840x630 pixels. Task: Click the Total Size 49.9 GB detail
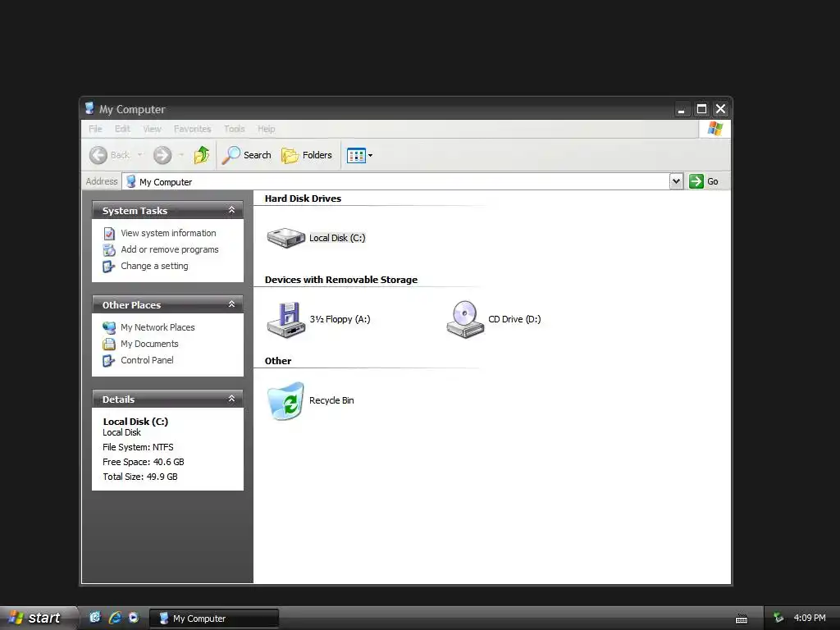[x=139, y=477]
